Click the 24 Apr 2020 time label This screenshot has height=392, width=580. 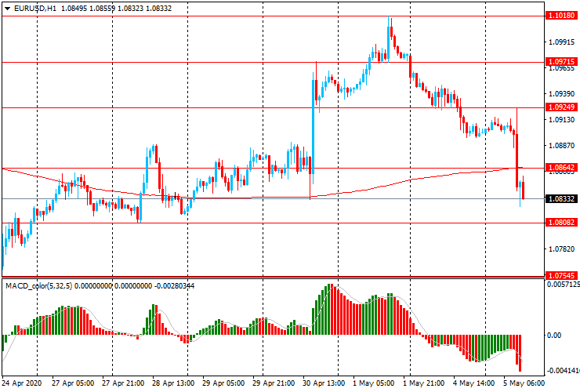coord(22,383)
